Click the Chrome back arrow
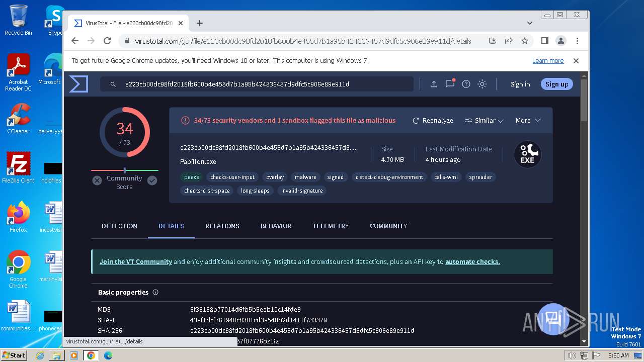 point(75,41)
